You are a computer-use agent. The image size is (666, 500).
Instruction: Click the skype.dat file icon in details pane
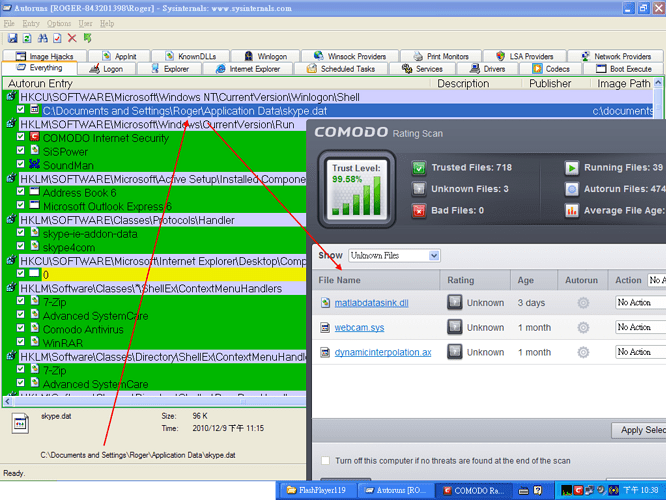20,424
